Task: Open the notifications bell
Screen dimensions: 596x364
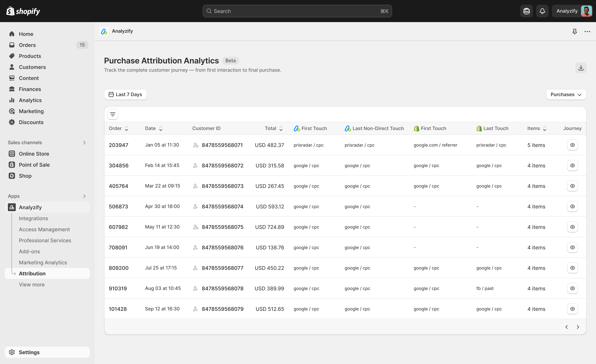Action: click(542, 11)
